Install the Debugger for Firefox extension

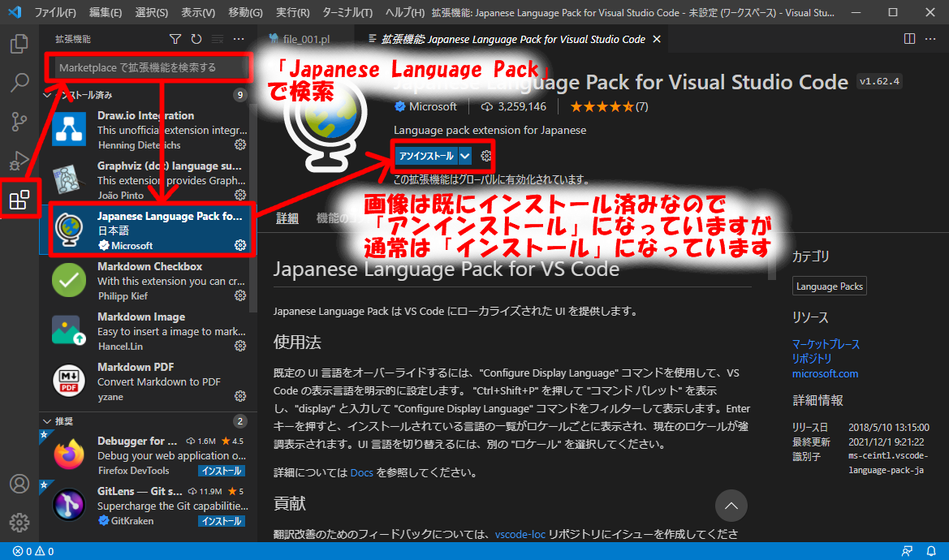coord(222,471)
